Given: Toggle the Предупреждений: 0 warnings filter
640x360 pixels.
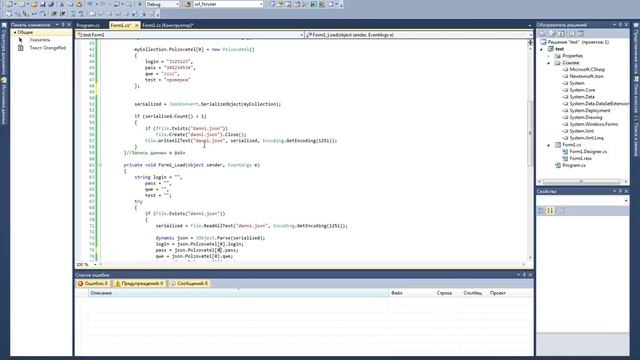Looking at the screenshot, I should (139, 283).
